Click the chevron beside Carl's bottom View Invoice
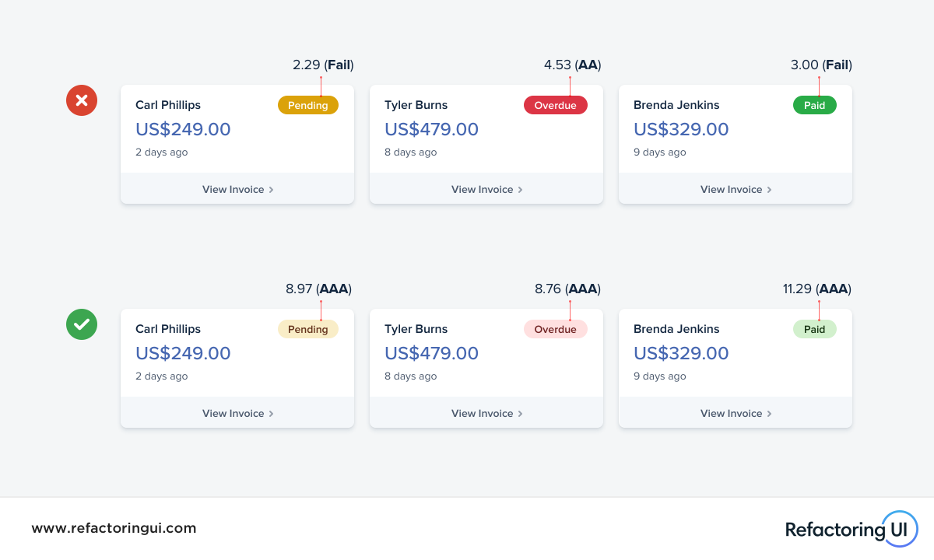This screenshot has width=934, height=560. pyautogui.click(x=271, y=414)
